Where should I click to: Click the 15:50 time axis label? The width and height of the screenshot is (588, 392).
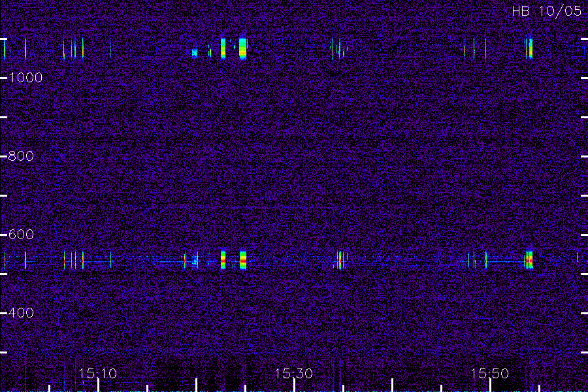489,374
